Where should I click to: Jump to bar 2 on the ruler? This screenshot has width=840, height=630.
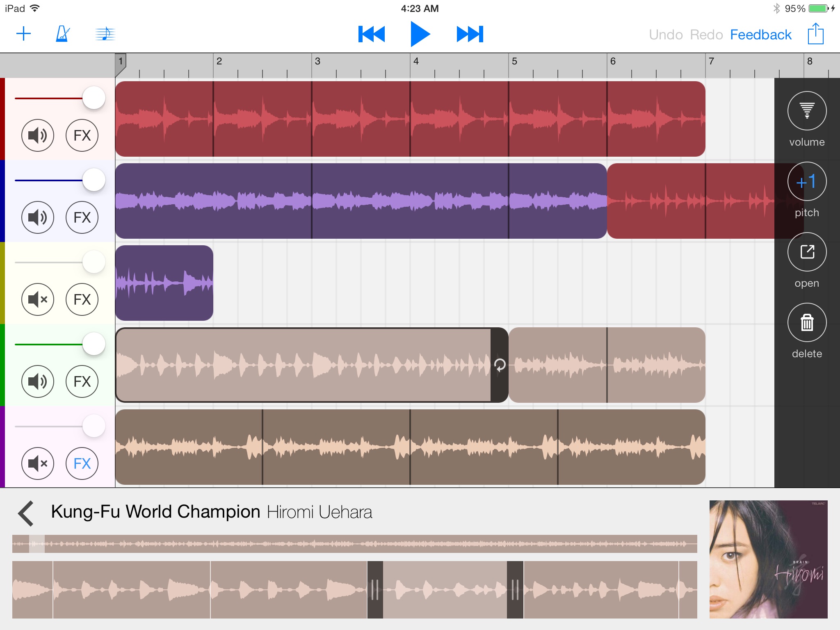coord(219,62)
